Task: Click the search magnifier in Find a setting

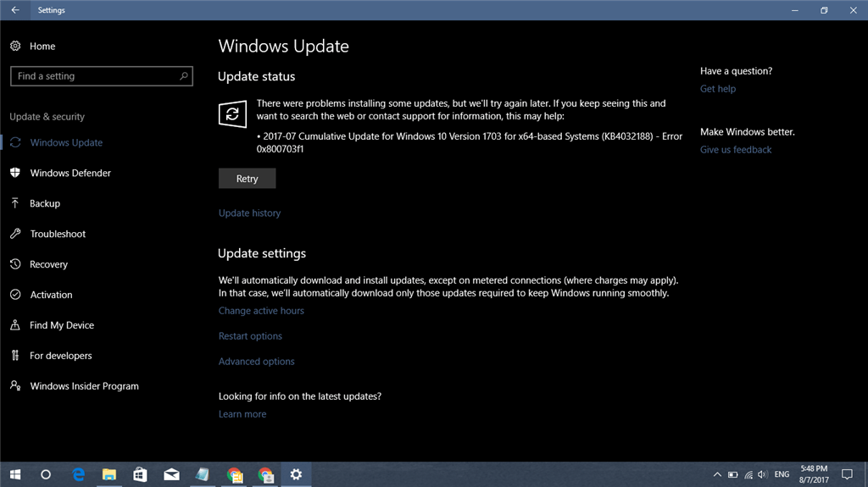Action: 184,76
